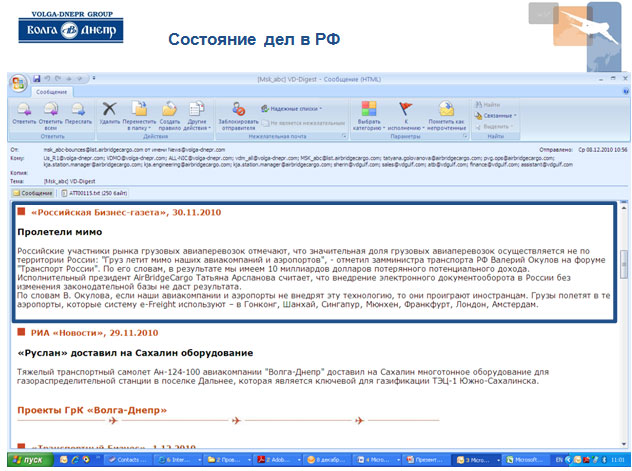Open Customize Quick Access Toolbar arrow

94,79
